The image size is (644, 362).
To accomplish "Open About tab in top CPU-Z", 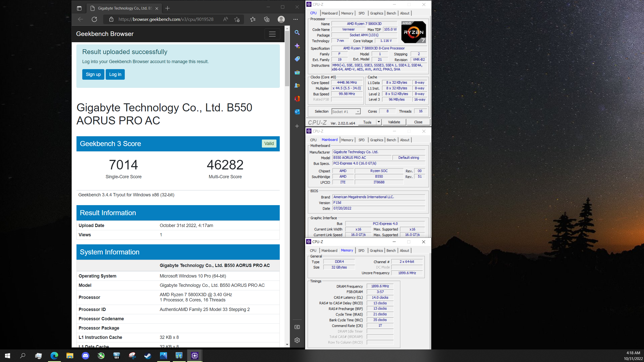I will coord(405,13).
